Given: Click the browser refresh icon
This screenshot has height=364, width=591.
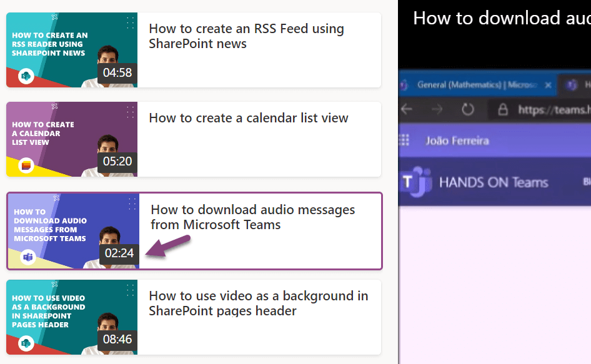Looking at the screenshot, I should pyautogui.click(x=467, y=108).
